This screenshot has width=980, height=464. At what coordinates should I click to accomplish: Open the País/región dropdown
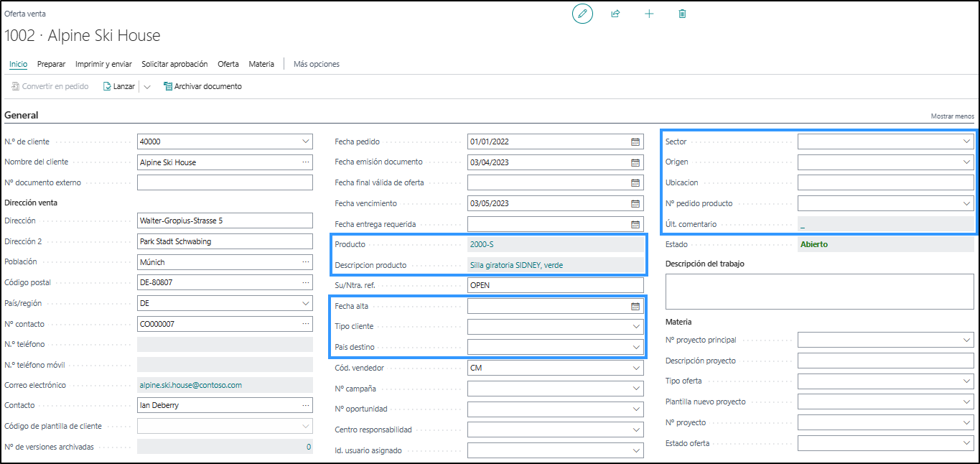click(x=306, y=303)
